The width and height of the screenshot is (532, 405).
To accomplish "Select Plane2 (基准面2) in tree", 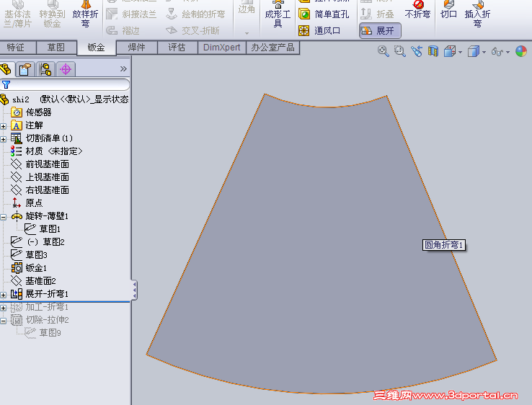I will [x=33, y=281].
